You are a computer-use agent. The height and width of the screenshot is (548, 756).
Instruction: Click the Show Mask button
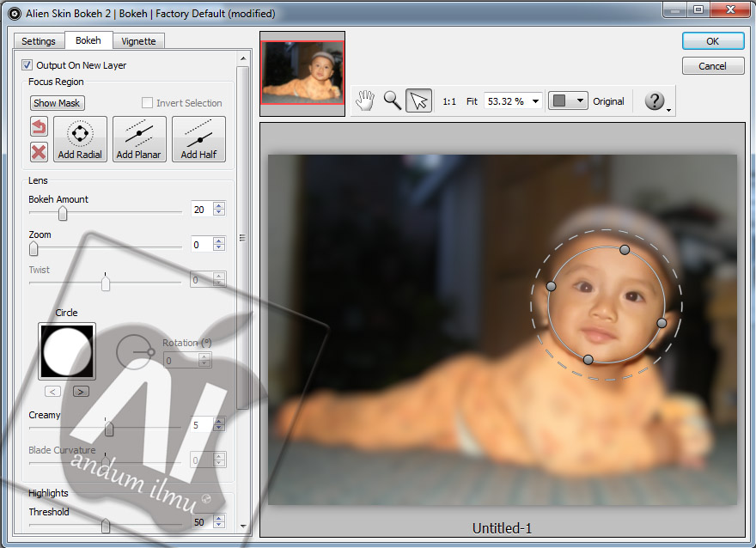pyautogui.click(x=57, y=103)
